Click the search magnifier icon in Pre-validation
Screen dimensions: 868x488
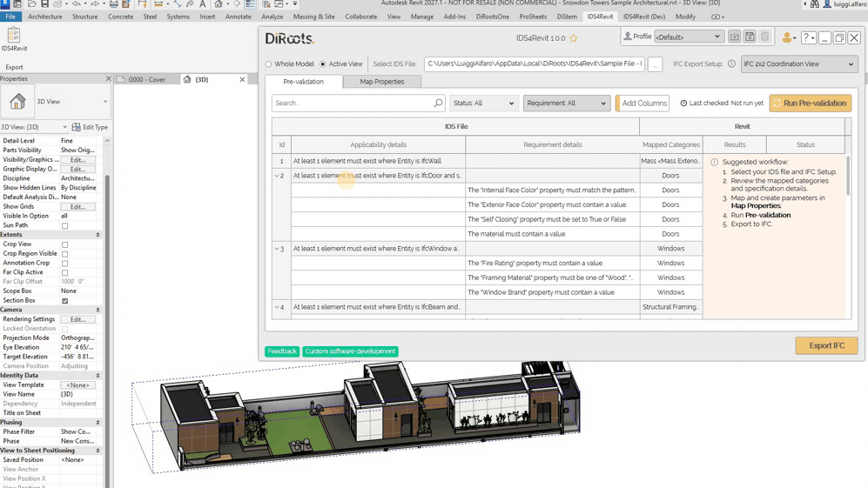438,103
